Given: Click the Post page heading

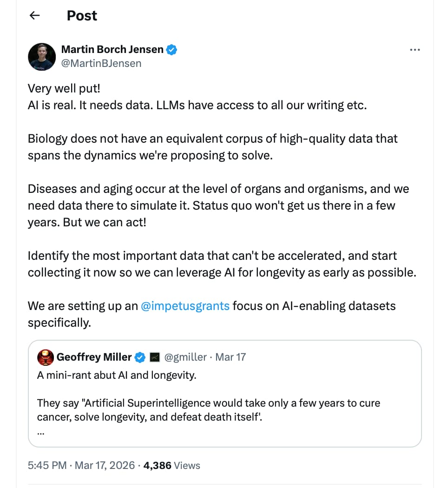Looking at the screenshot, I should 82,15.
